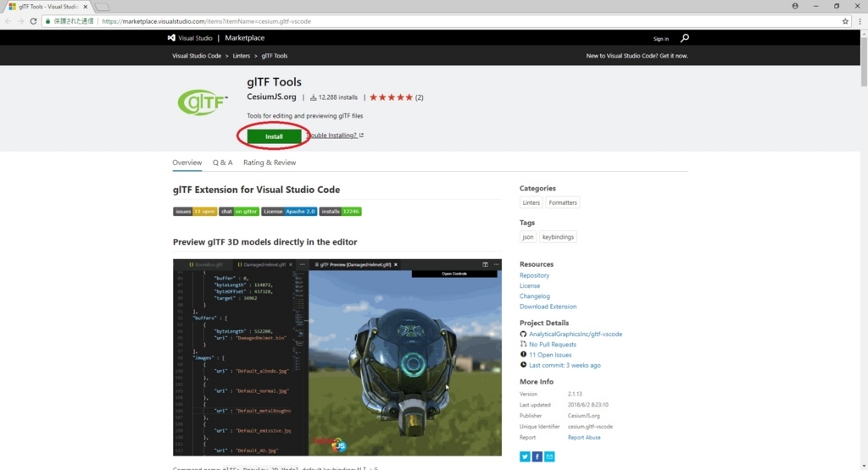Click the issues 11 open badge
Screen dimensions: 868x470
[x=195, y=211]
